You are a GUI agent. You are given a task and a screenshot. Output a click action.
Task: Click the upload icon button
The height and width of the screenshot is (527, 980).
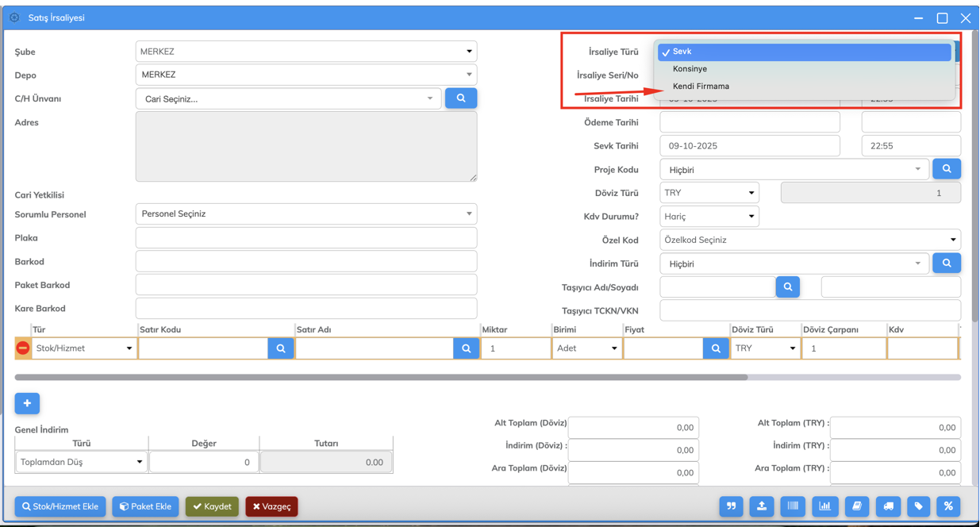tap(762, 506)
